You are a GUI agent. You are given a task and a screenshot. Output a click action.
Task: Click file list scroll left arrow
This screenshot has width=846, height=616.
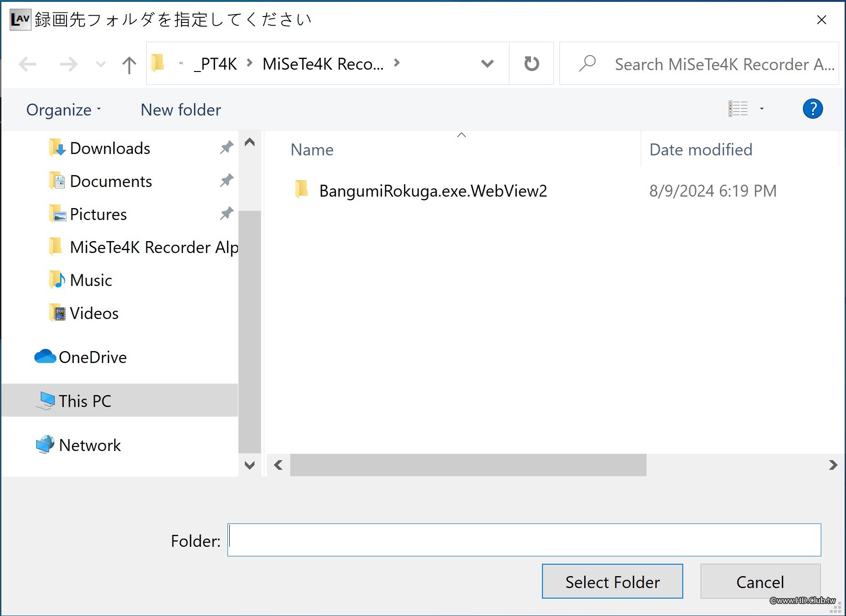click(x=278, y=465)
